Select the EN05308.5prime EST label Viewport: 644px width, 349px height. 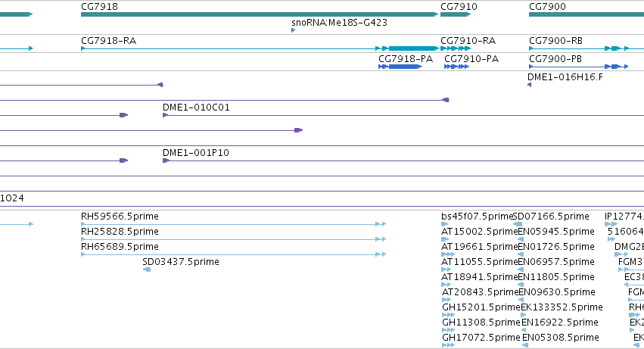click(561, 338)
